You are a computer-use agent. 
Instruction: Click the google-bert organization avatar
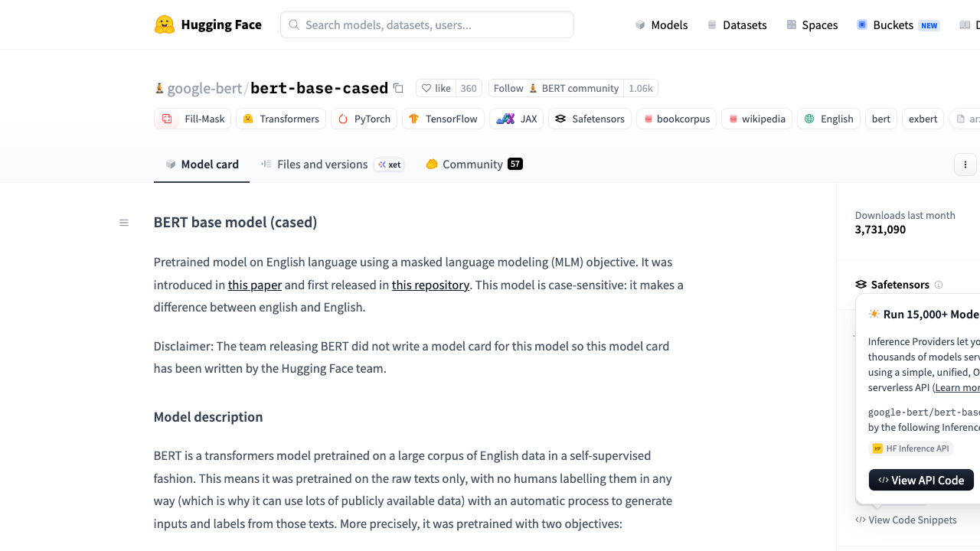(x=159, y=88)
